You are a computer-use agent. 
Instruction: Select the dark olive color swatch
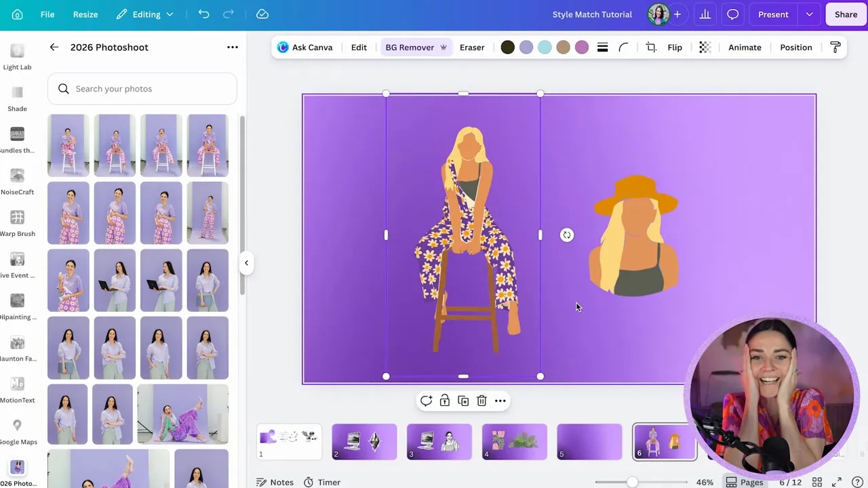507,47
